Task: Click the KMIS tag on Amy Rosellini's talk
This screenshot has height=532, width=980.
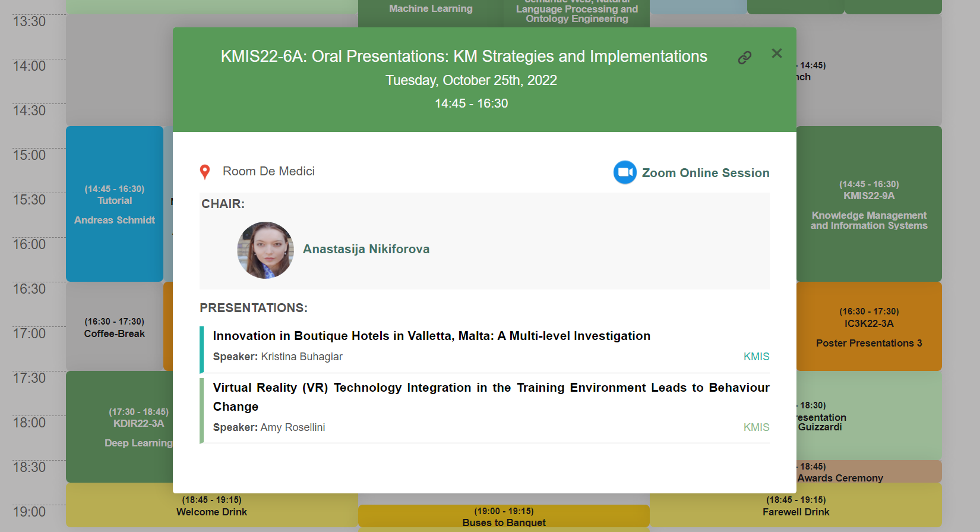Action: pyautogui.click(x=756, y=427)
